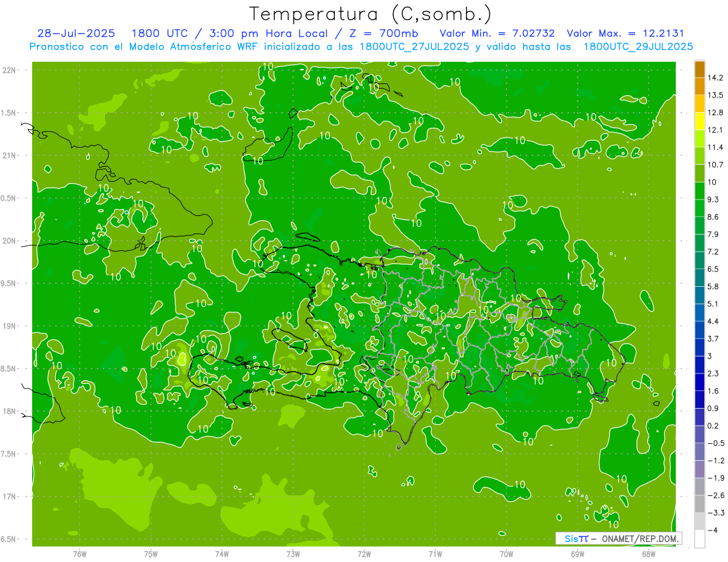728x562 pixels.
Task: Click the '7.9' legend value
Action: coord(713,234)
